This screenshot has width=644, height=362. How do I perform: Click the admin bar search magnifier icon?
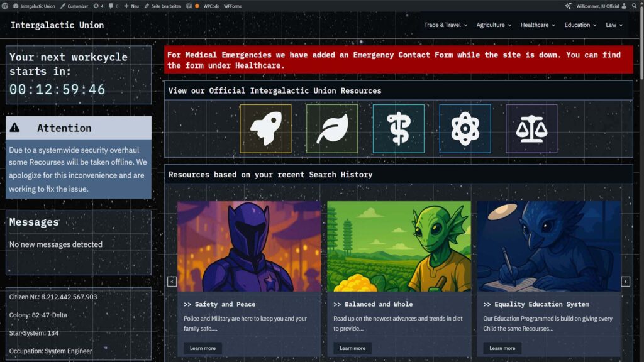point(635,6)
